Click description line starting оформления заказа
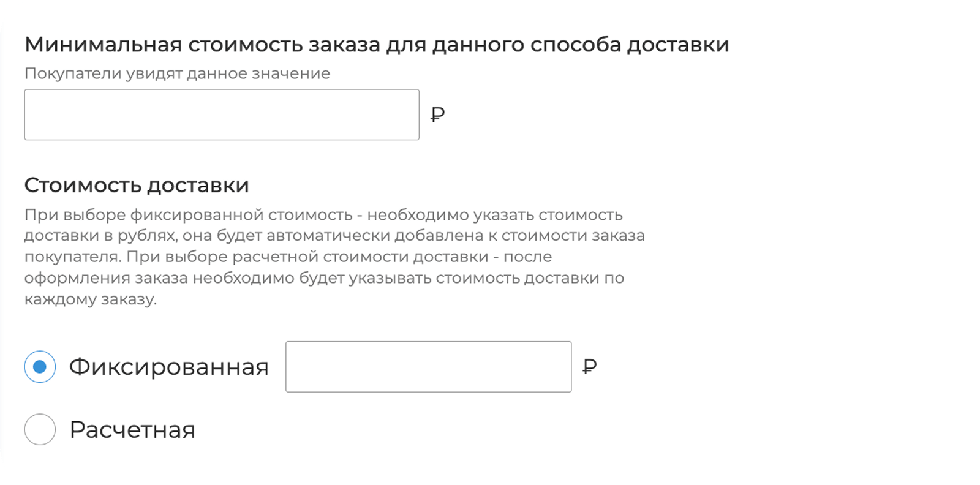This screenshot has height=485, width=980. tap(324, 278)
